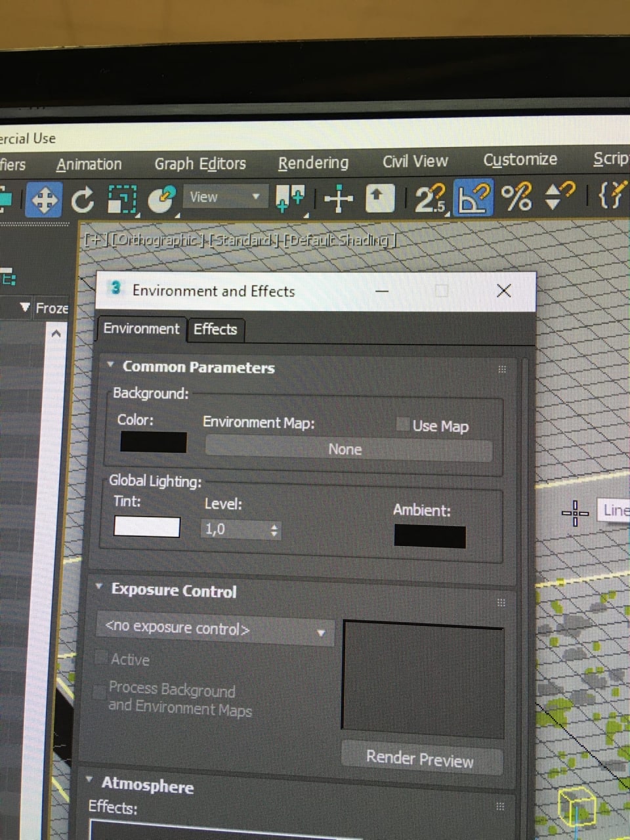Toggle Select and Manipulate icon

(339, 198)
